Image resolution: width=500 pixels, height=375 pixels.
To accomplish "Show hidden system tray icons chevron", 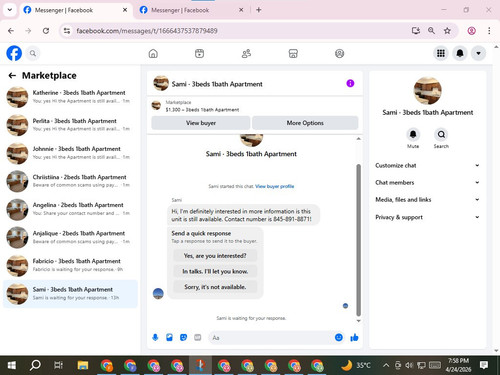I will (386, 365).
